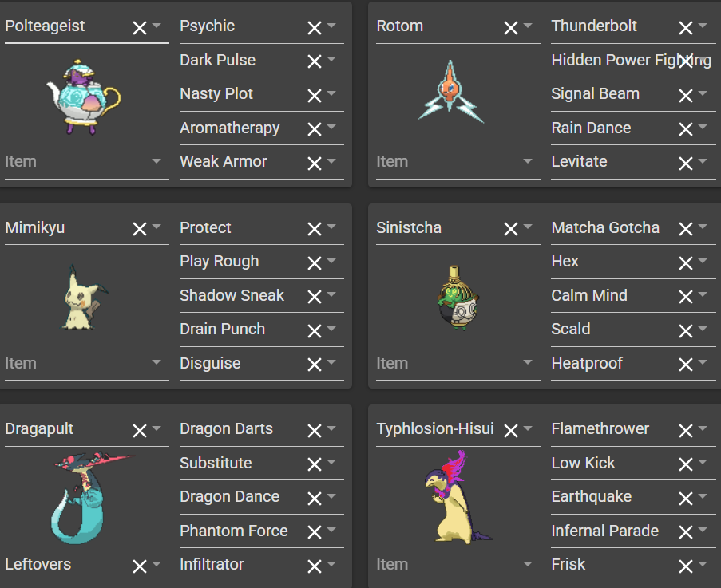Clear the Polteageist Pokémon selection
The height and width of the screenshot is (588, 721).
140,28
